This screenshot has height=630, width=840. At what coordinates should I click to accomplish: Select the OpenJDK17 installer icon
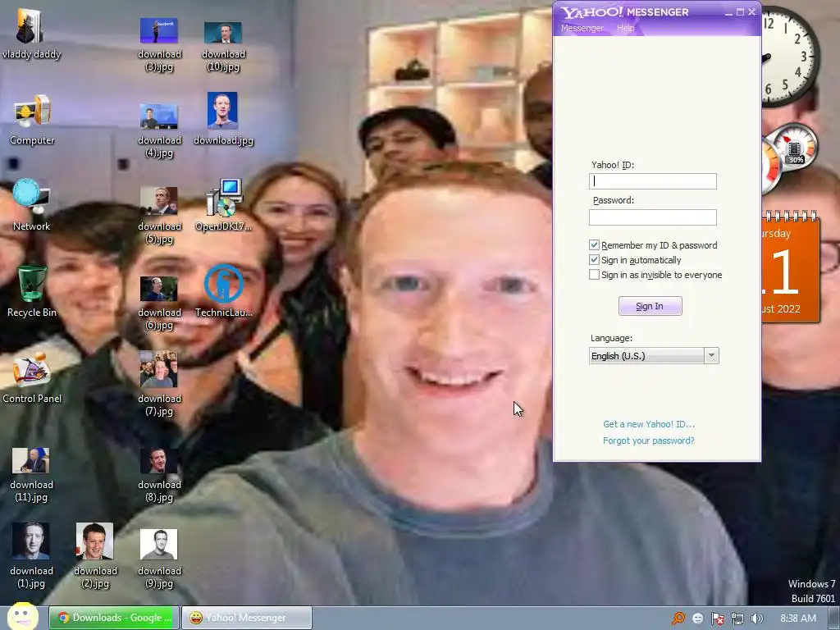coord(223,206)
